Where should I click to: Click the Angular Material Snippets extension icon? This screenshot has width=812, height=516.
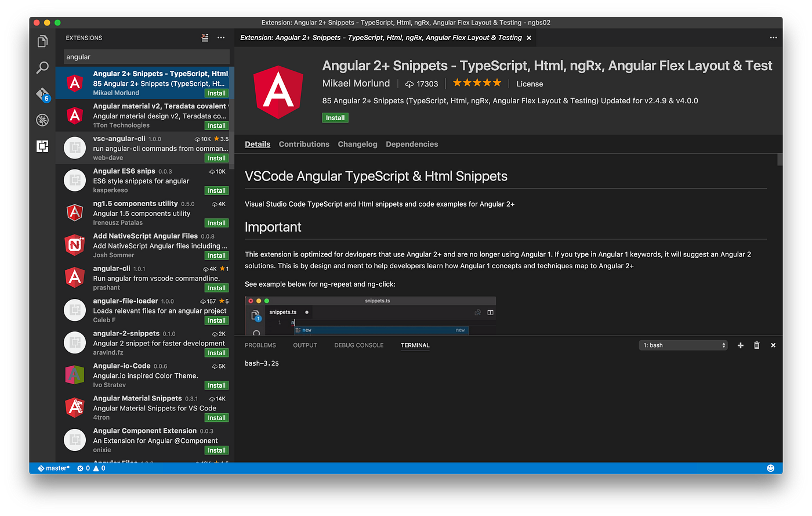(x=75, y=408)
